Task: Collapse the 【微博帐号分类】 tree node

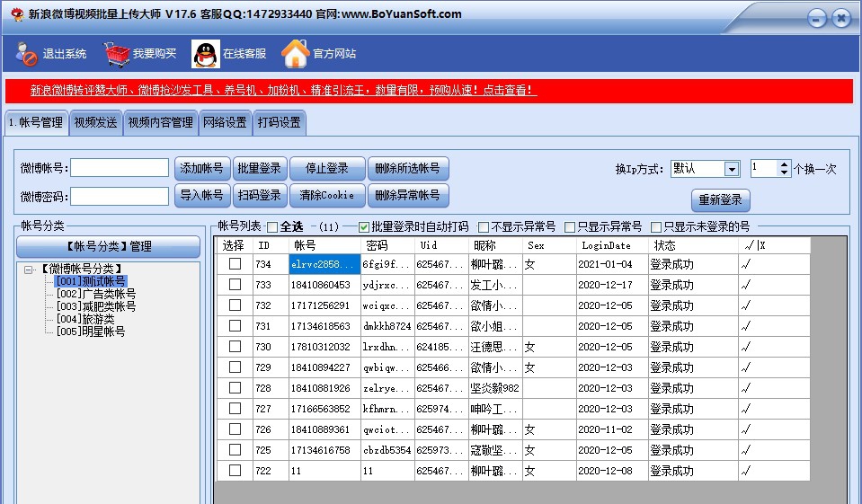Action: coord(28,270)
